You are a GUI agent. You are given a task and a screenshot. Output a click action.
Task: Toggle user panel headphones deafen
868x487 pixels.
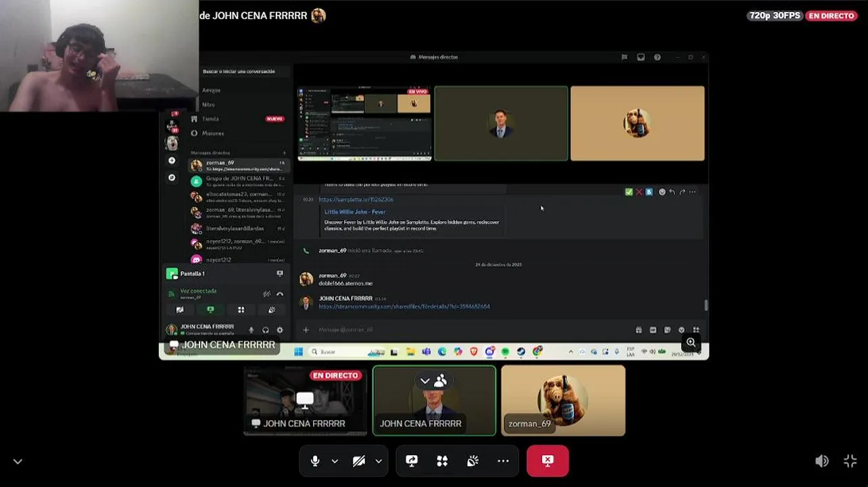(266, 330)
